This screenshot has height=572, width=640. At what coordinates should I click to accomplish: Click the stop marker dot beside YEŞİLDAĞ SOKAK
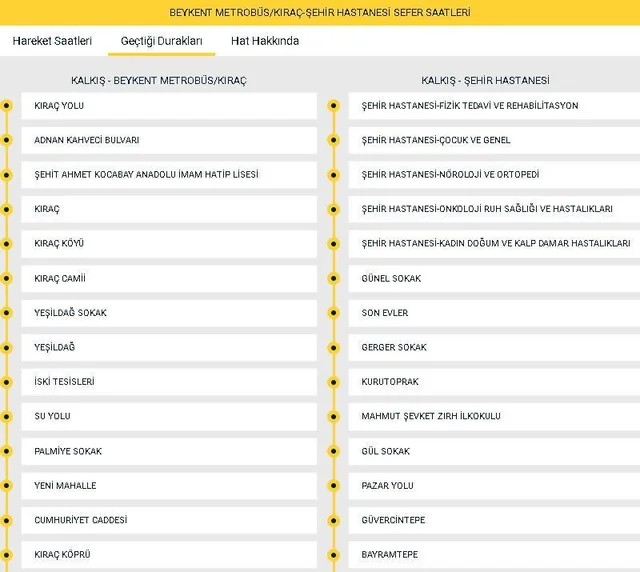7,313
